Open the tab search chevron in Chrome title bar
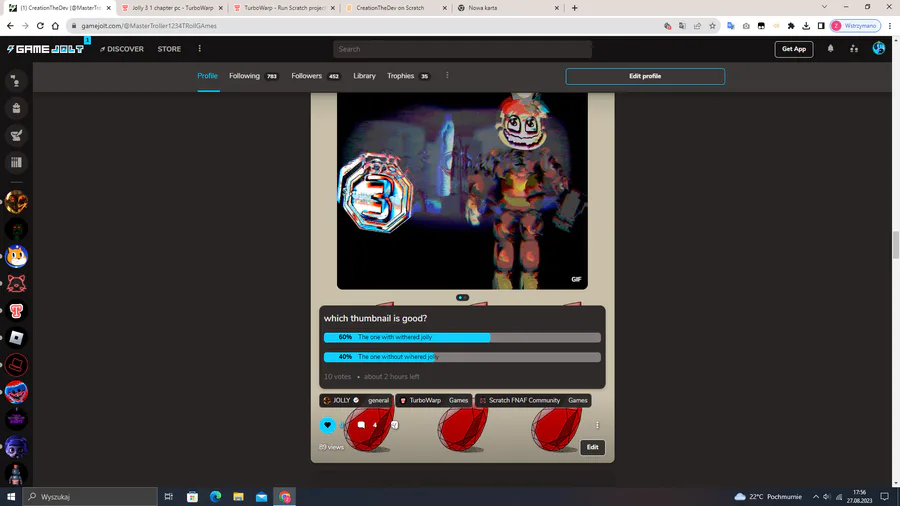The width and height of the screenshot is (900, 506). 824,7
